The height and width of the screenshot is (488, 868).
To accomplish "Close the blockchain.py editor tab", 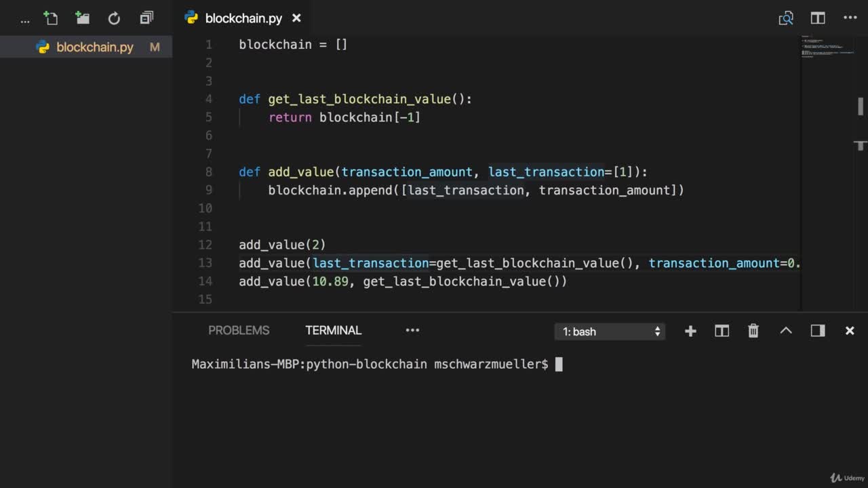I will click(296, 18).
